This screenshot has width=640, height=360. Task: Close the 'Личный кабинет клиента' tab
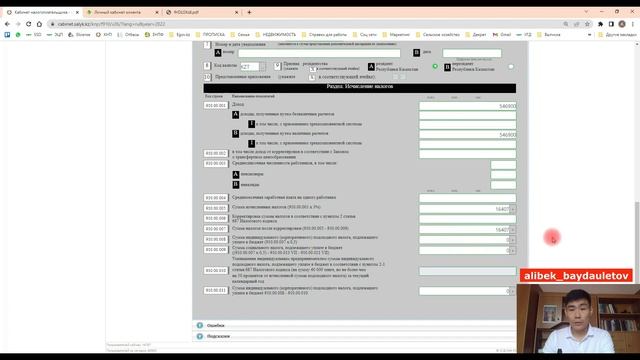pyautogui.click(x=157, y=13)
